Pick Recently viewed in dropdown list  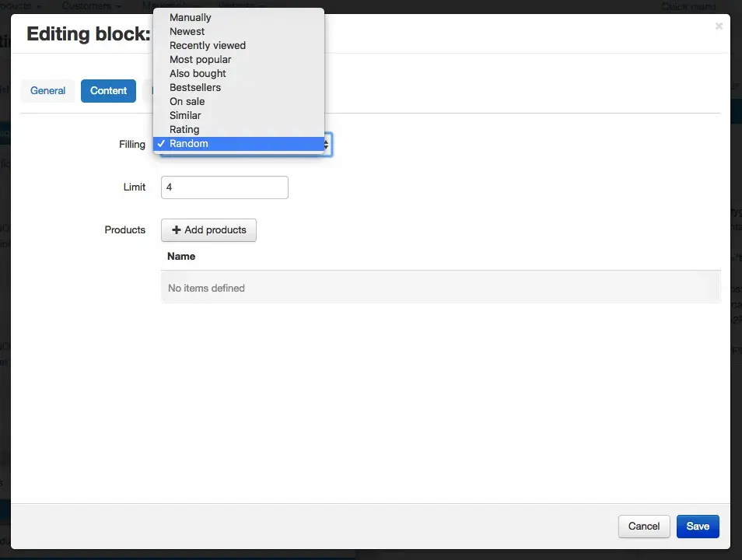pos(207,45)
